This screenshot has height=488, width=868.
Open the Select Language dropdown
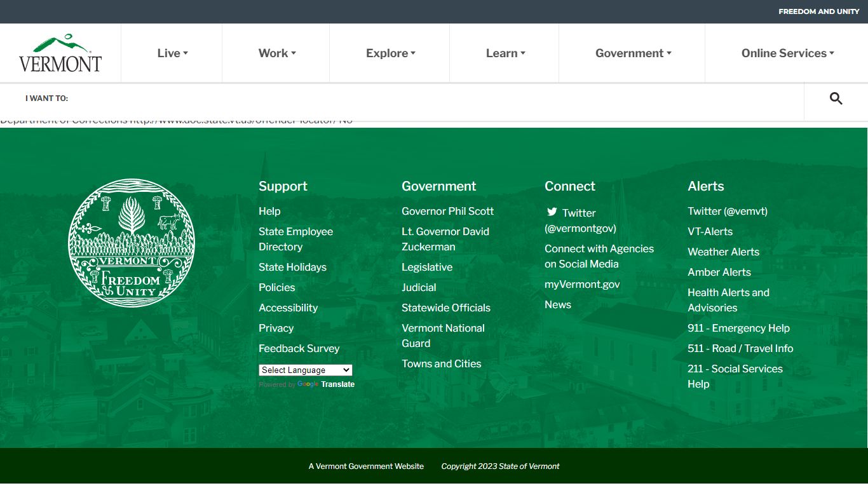(x=305, y=370)
